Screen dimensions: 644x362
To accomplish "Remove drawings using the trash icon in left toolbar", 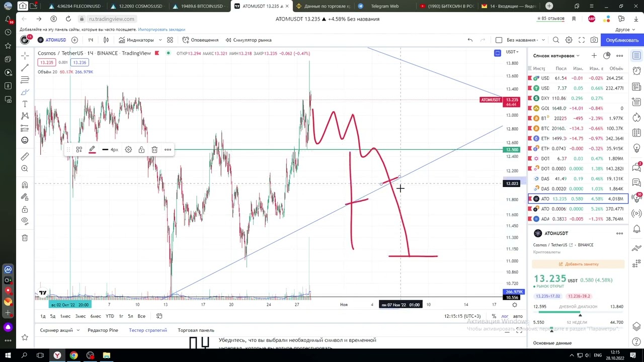I will click(x=25, y=238).
